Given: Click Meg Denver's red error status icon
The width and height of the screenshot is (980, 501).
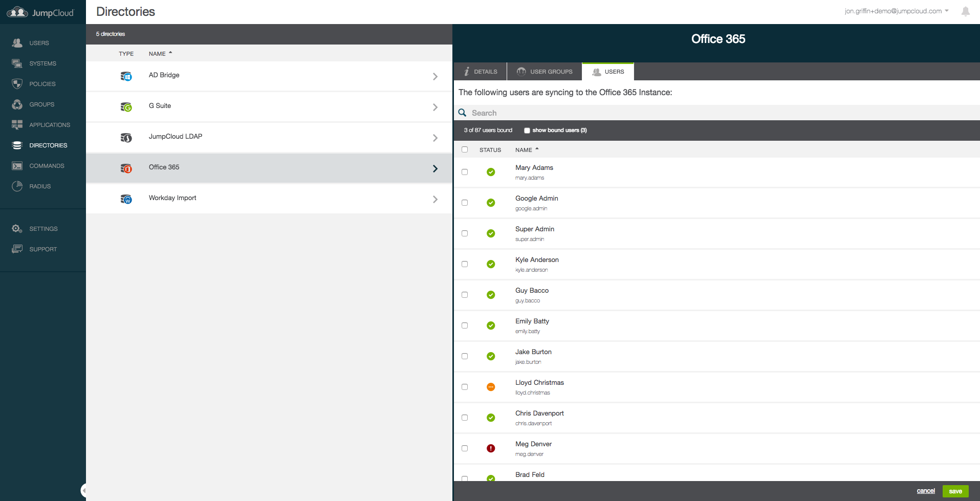Looking at the screenshot, I should pyautogui.click(x=491, y=448).
